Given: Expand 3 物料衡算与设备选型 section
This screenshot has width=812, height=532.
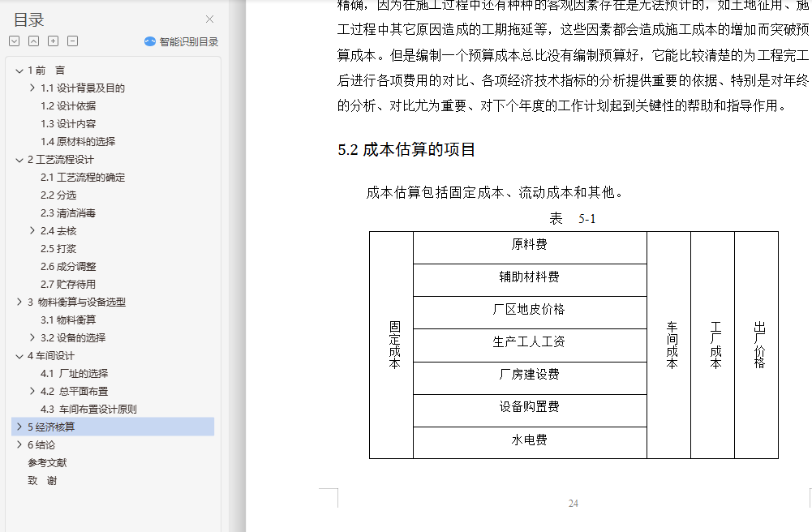Looking at the screenshot, I should point(19,302).
